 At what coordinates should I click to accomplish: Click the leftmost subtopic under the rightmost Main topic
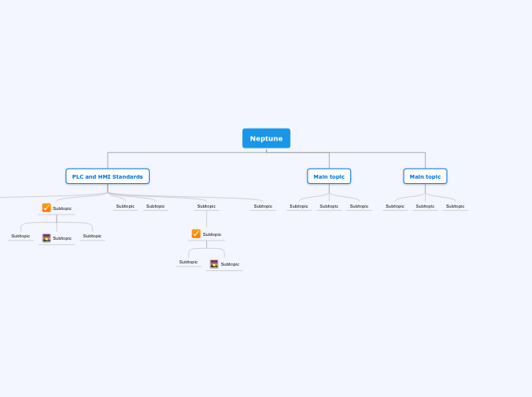click(395, 206)
